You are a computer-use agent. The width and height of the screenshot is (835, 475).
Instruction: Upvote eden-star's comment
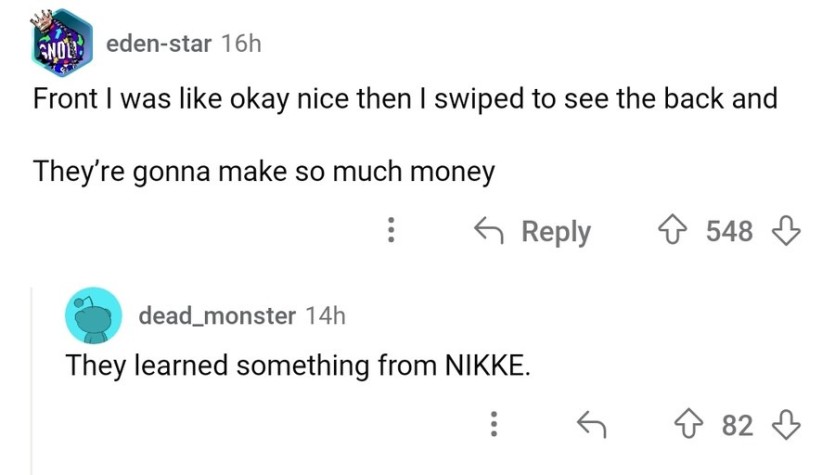tap(673, 230)
